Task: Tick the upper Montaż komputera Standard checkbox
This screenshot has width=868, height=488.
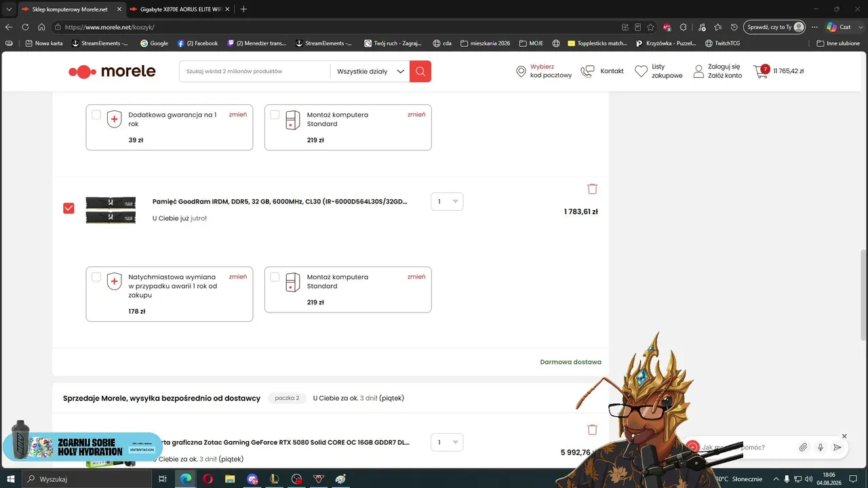Action: click(275, 115)
